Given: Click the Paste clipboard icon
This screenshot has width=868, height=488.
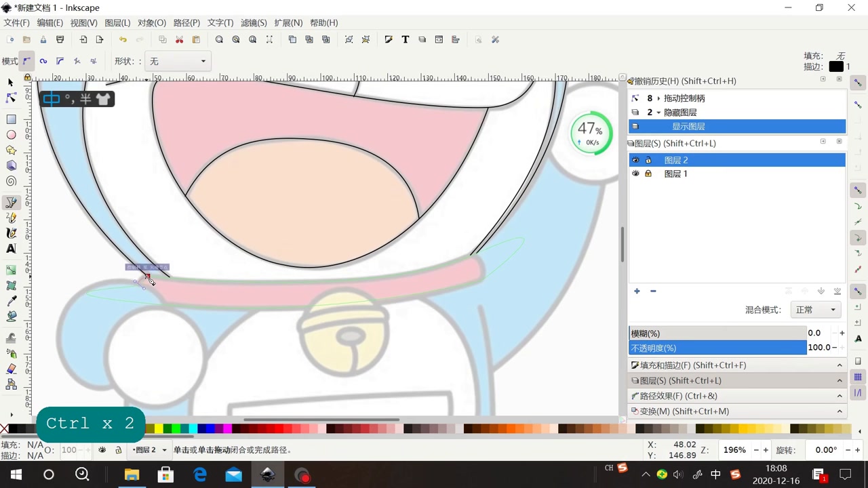Looking at the screenshot, I should pos(196,39).
